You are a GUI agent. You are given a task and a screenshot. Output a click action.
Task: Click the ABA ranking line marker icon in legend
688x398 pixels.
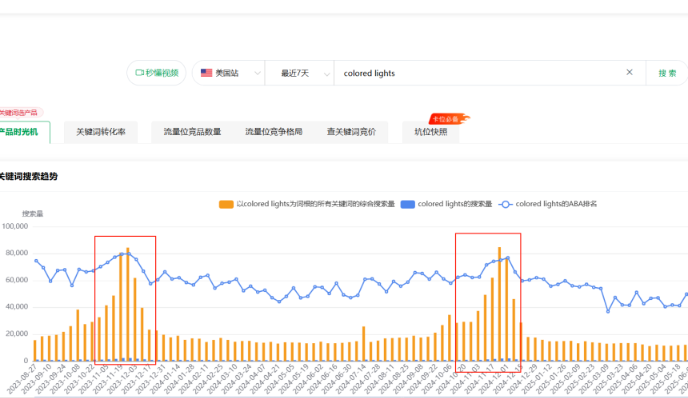tap(505, 204)
